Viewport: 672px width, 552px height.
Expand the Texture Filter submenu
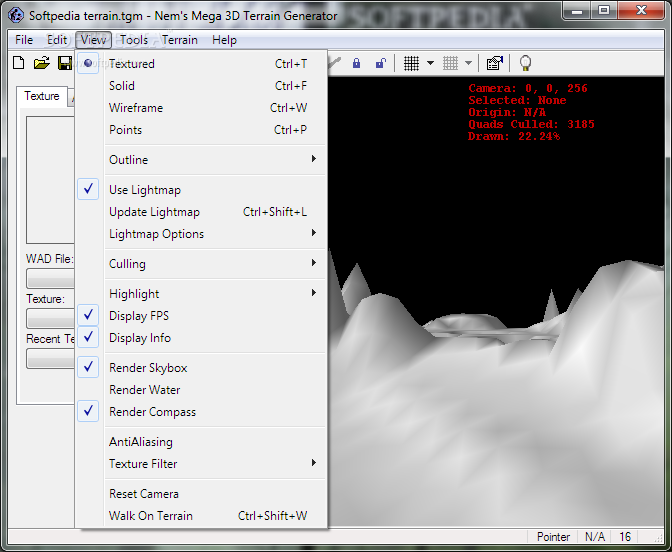coord(201,463)
